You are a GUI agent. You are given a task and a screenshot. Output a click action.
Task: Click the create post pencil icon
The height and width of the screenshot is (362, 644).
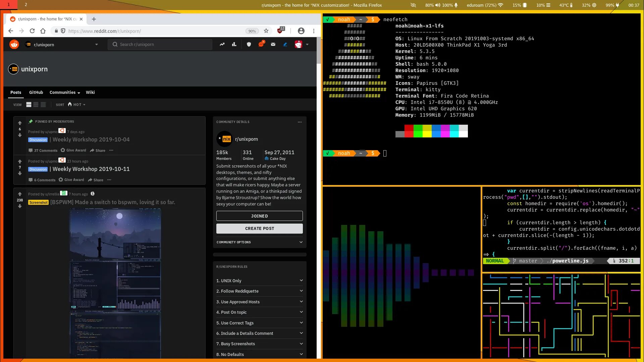coord(285,44)
